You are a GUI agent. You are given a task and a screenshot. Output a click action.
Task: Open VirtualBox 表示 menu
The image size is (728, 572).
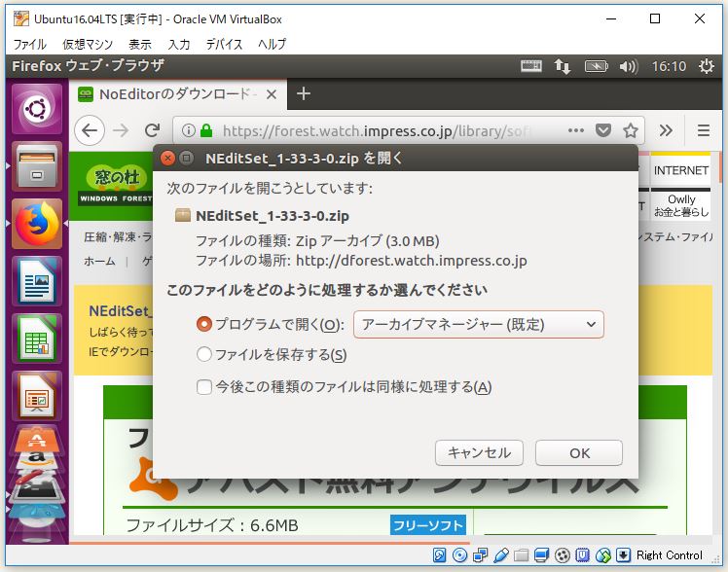point(140,45)
